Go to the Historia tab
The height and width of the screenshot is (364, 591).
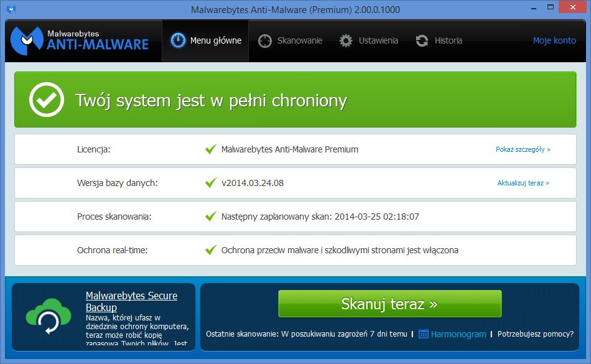pyautogui.click(x=439, y=40)
